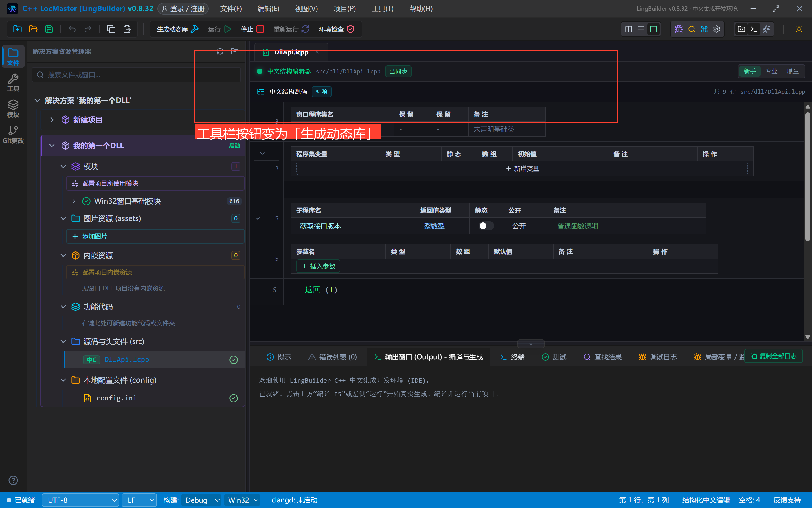
Task: Click the debug bug icon in toolbar
Action: pyautogui.click(x=679, y=29)
